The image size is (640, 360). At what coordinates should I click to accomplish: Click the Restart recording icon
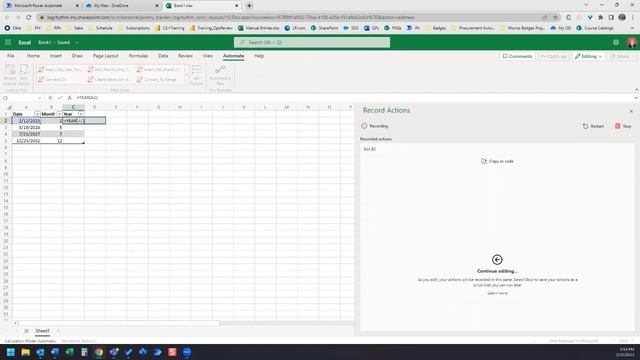tap(585, 126)
